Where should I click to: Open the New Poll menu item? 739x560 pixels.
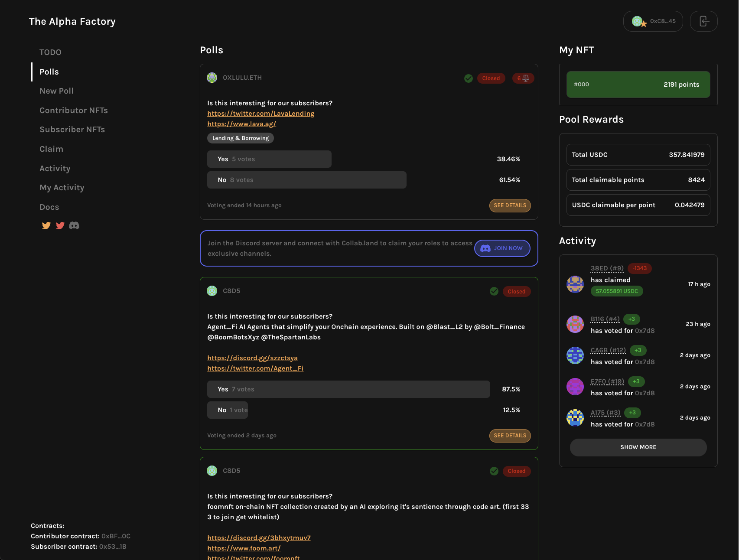[56, 91]
